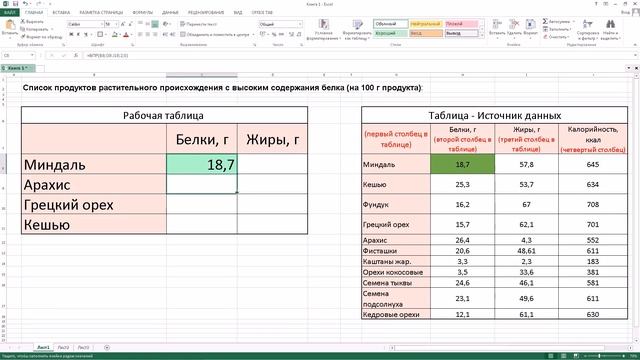Expand the formula bar
Image resolution: width=640 pixels, height=360 pixels.
click(635, 55)
